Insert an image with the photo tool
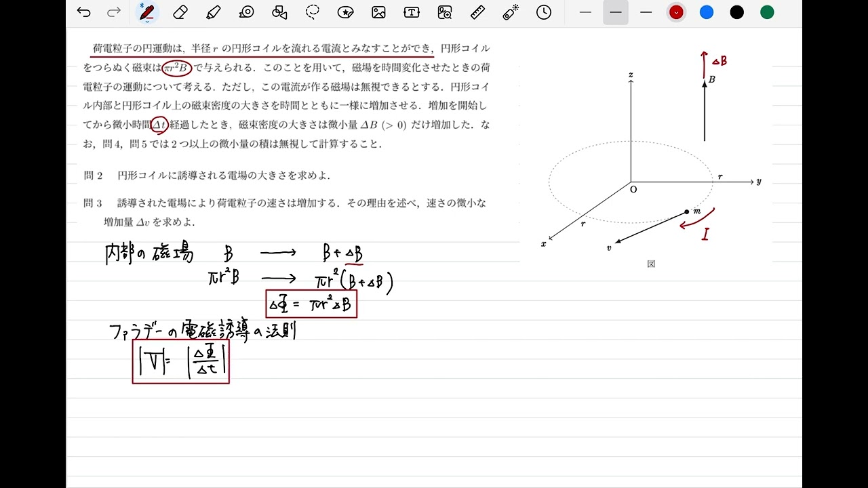The height and width of the screenshot is (488, 868). [x=378, y=12]
